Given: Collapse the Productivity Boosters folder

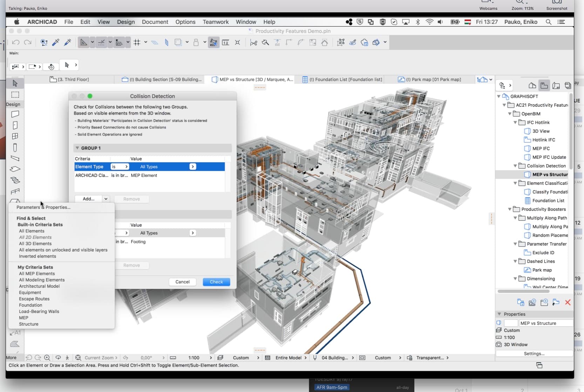Looking at the screenshot, I should 510,209.
